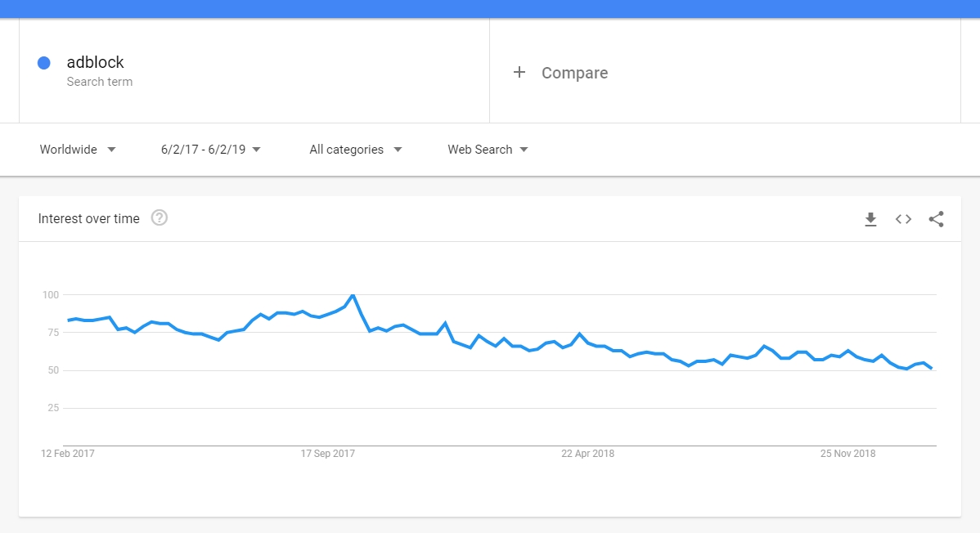This screenshot has height=533, width=980.
Task: Edit the adblock search term
Action: [x=95, y=62]
